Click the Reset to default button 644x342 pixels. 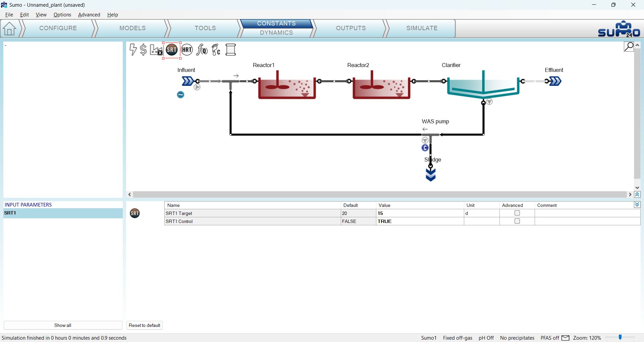tap(145, 325)
